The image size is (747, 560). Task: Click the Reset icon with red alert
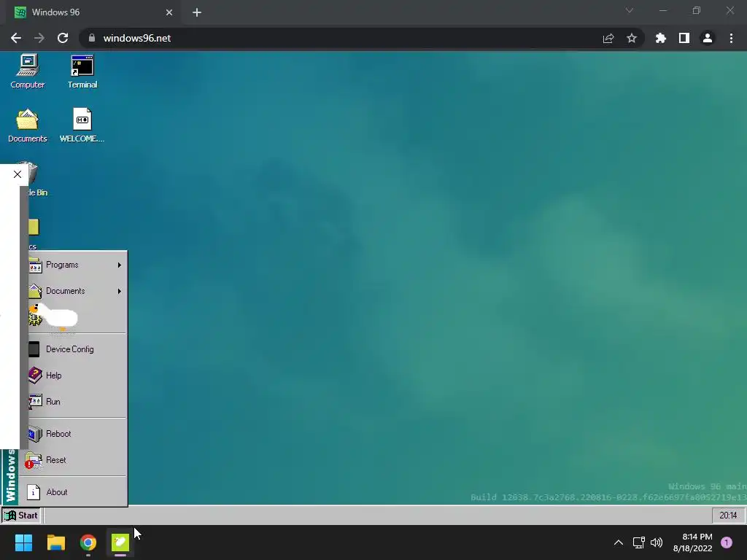[33, 460]
